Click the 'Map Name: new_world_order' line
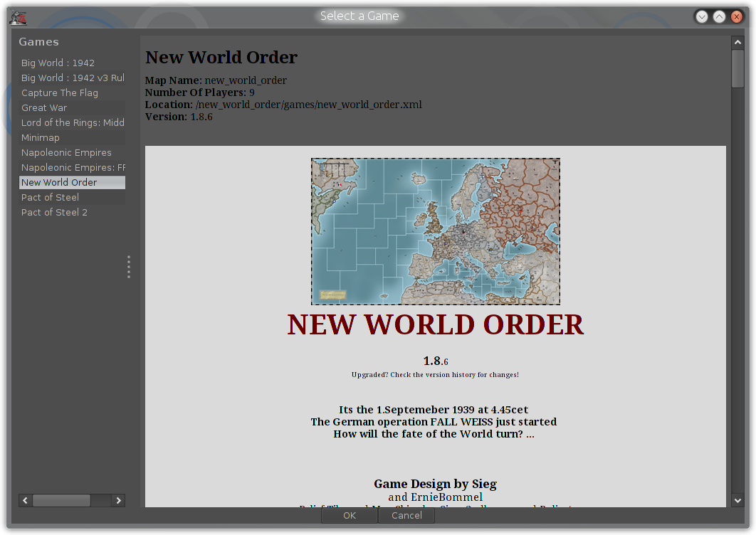756x535 pixels. click(x=216, y=80)
